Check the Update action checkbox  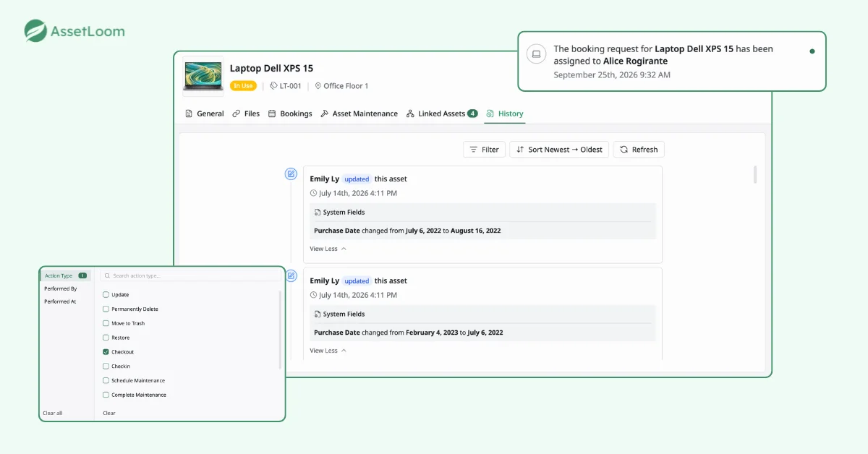click(x=106, y=295)
